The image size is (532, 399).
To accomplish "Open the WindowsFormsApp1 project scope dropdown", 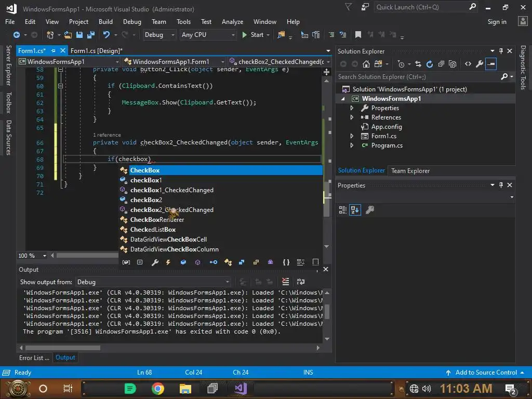I will (x=69, y=62).
